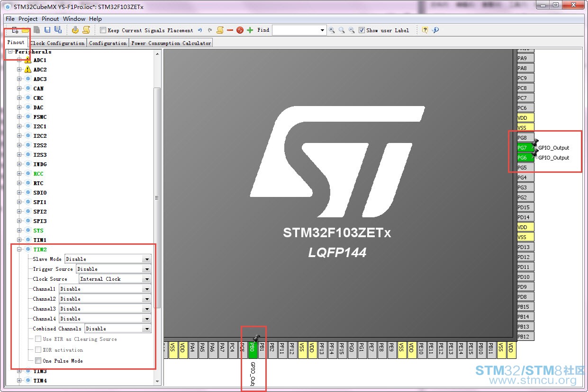Screen dimensions: 588x392
Task: Click the scroll icon next to Redo
Action: [220, 30]
